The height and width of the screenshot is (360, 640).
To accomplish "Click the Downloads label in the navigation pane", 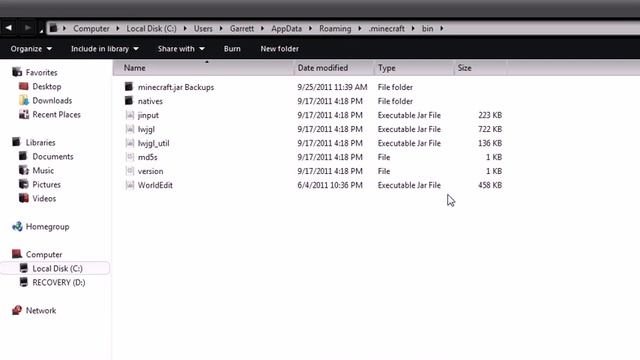I will pyautogui.click(x=52, y=101).
